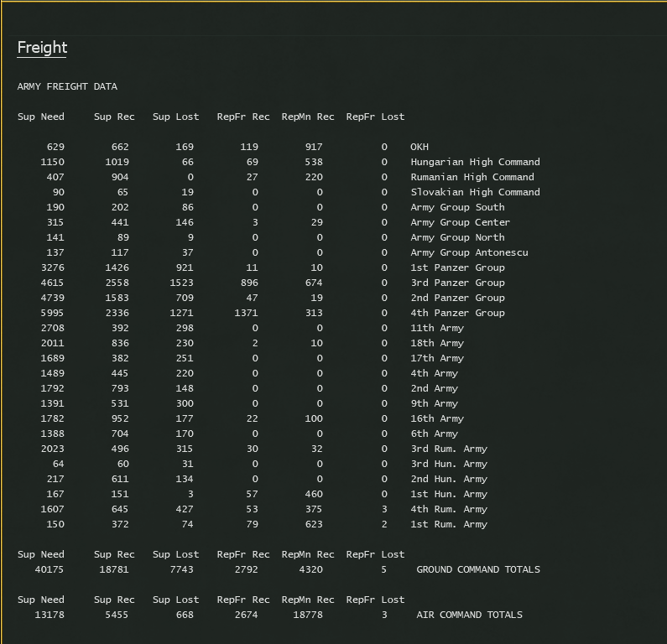Click AIR COMMAND TOTALS label
Image resolution: width=667 pixels, height=644 pixels.
click(469, 615)
